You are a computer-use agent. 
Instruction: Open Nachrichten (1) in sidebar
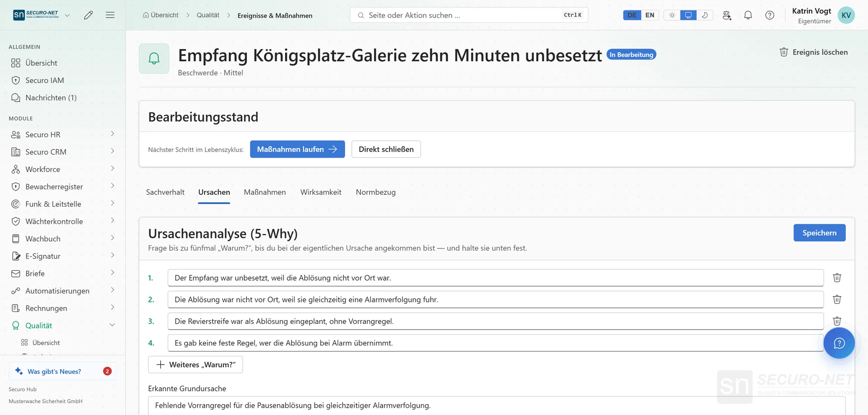click(51, 98)
